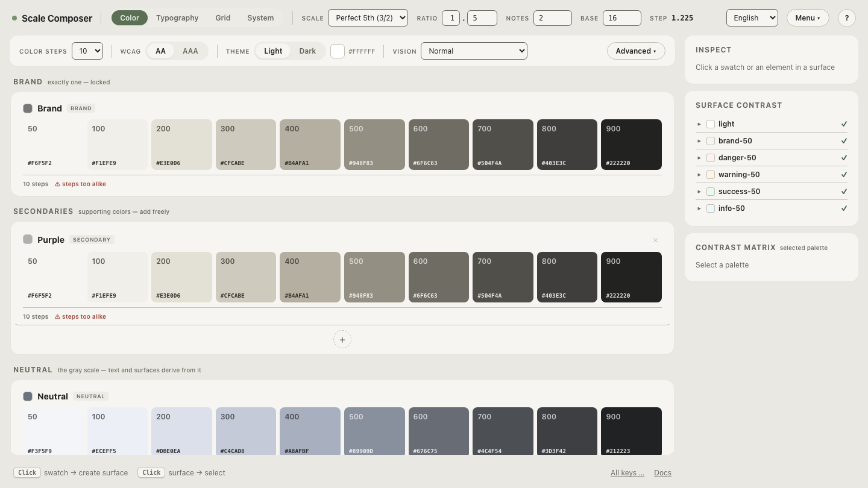Click the success-50 surface swatch icon
The width and height of the screenshot is (868, 488).
(x=711, y=192)
